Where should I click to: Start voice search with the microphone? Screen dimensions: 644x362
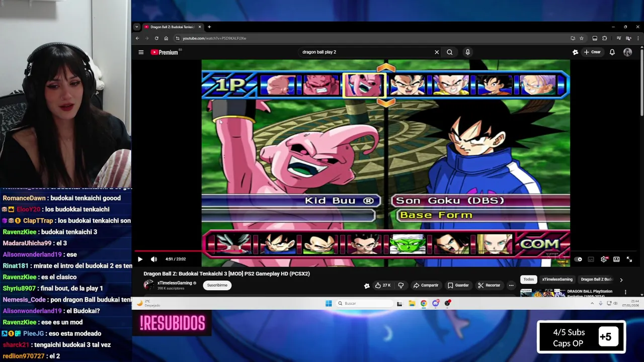tap(467, 52)
